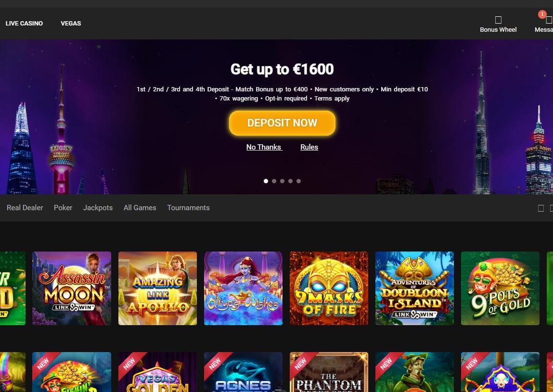Image resolution: width=553 pixels, height=392 pixels.
Task: Open the Bonus Wheel icon
Action: click(x=498, y=20)
